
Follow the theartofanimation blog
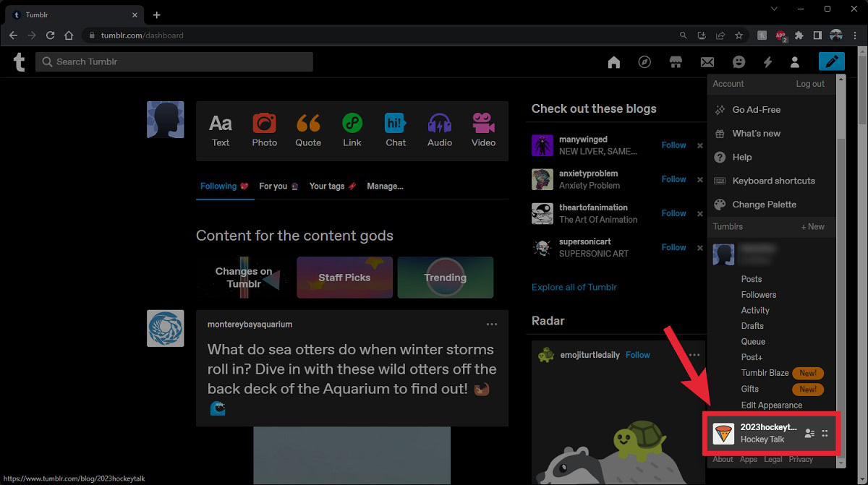click(x=673, y=213)
